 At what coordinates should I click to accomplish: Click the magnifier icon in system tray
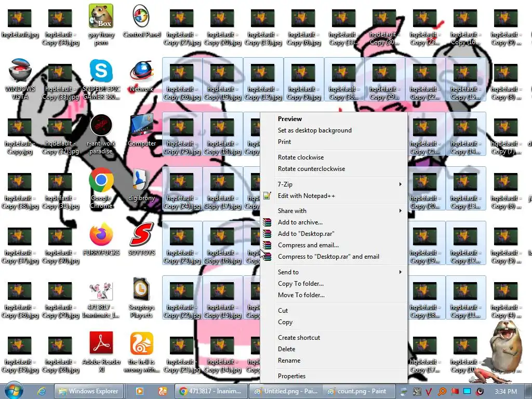point(442,392)
